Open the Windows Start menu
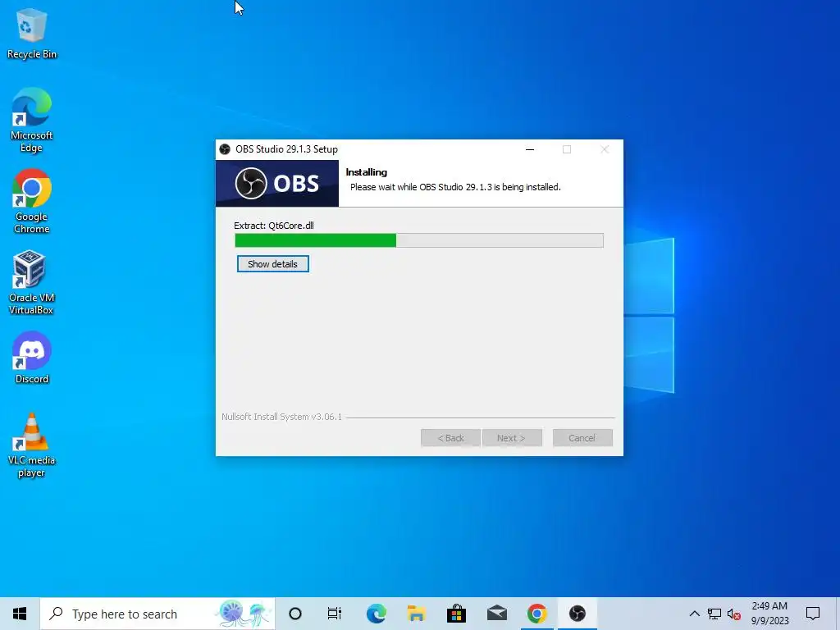This screenshot has width=840, height=630. [20, 614]
